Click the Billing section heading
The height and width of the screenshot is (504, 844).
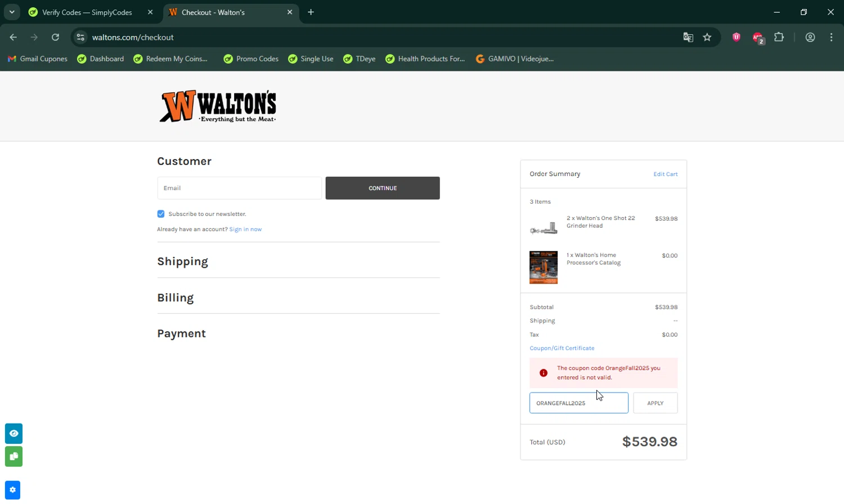pyautogui.click(x=175, y=298)
